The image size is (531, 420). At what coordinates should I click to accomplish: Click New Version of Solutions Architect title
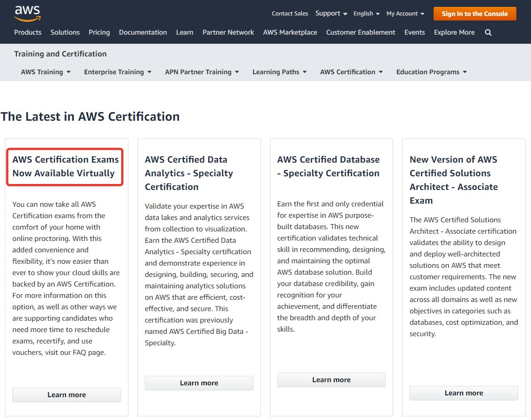[x=454, y=180]
